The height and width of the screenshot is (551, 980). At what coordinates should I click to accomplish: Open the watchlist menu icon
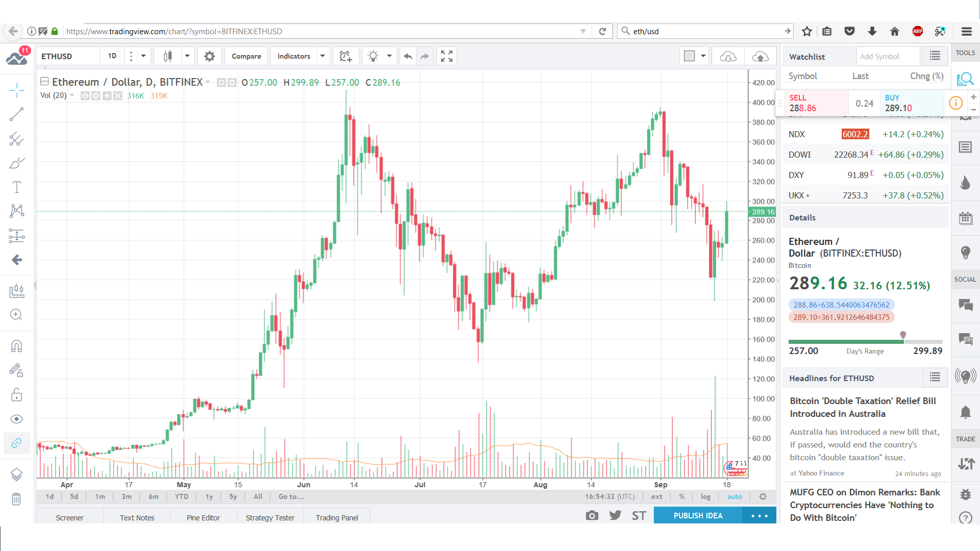pos(935,56)
